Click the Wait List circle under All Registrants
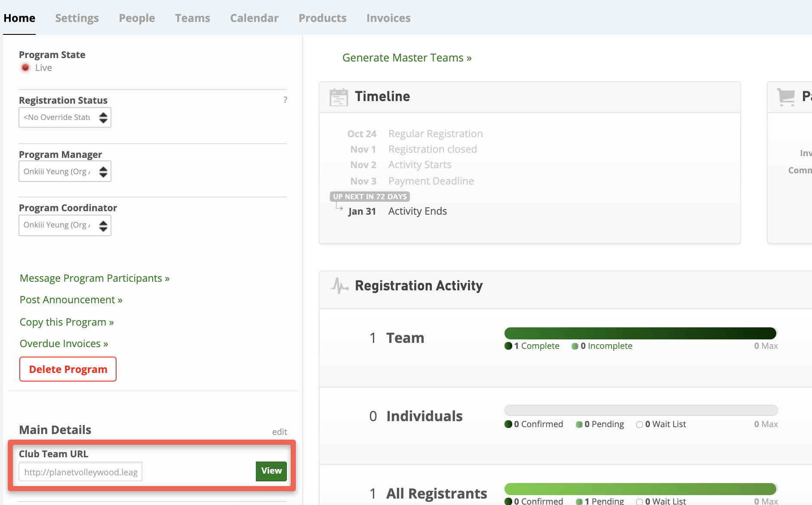Screen dimensions: 812x505 (640, 501)
